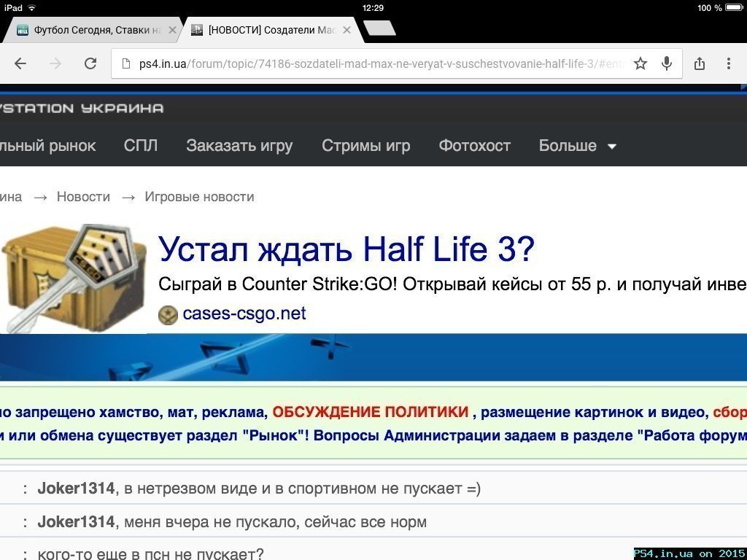Go to Стримы игр
747x560 pixels.
pyautogui.click(x=366, y=145)
